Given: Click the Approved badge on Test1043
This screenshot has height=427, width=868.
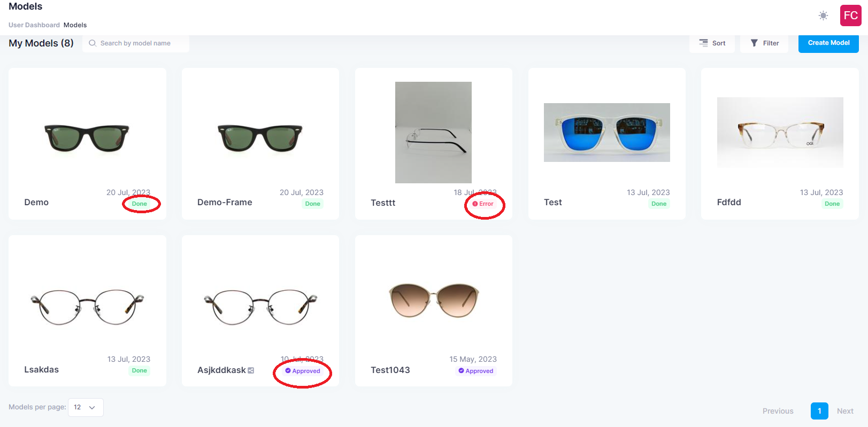Looking at the screenshot, I should pos(476,371).
